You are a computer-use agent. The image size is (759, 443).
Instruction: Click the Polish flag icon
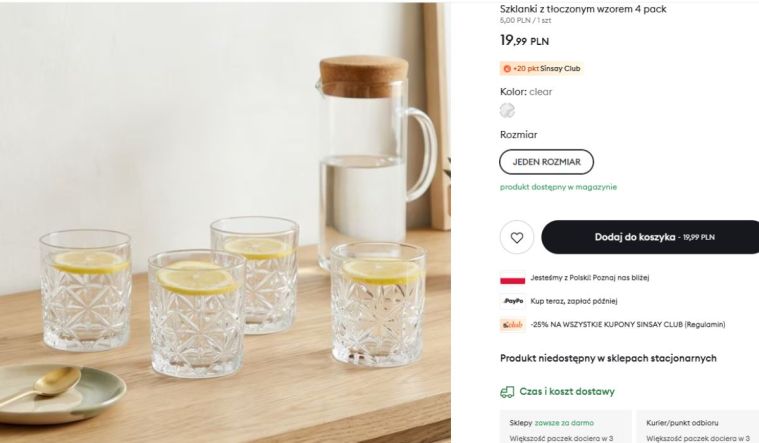click(512, 278)
